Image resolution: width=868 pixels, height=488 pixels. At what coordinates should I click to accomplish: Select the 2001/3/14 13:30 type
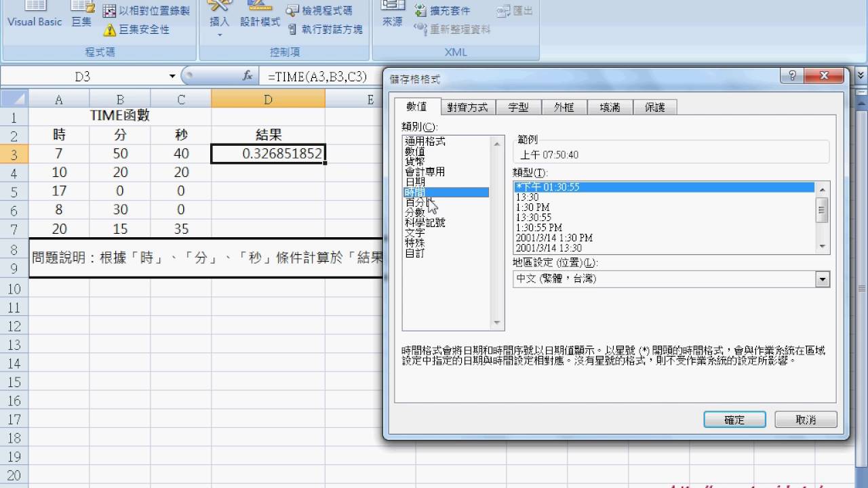[665, 248]
